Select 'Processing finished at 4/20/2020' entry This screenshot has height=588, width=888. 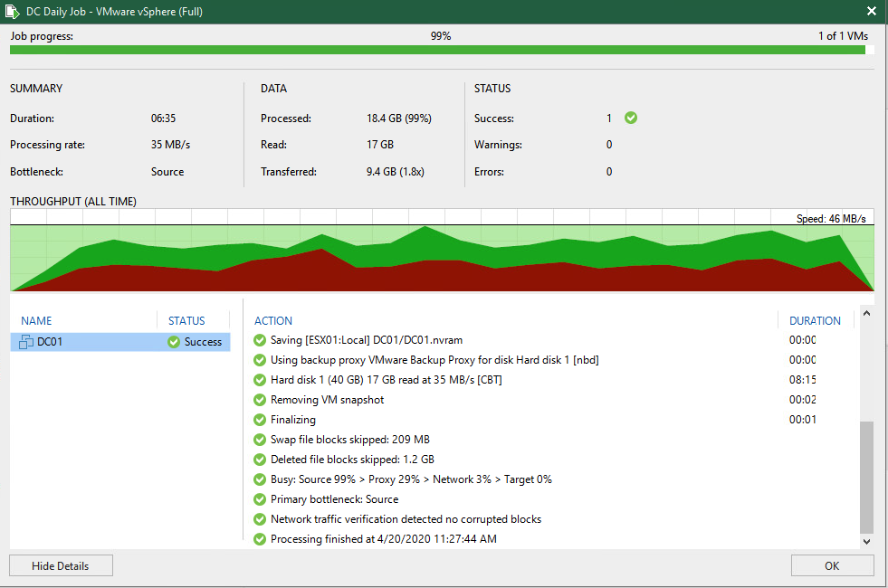point(384,539)
